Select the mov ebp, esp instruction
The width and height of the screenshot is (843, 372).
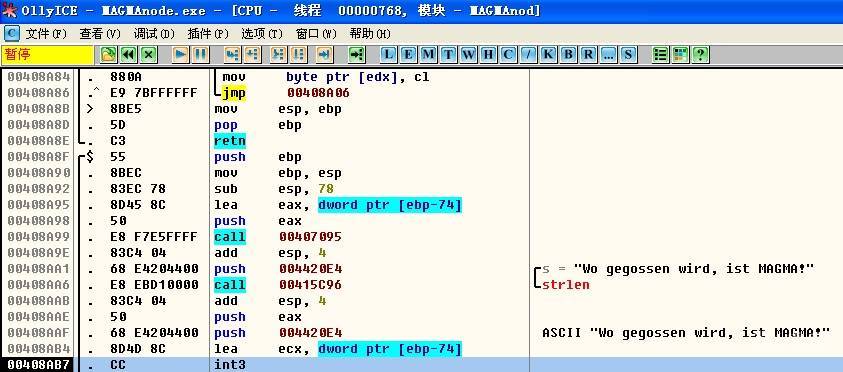tap(278, 173)
